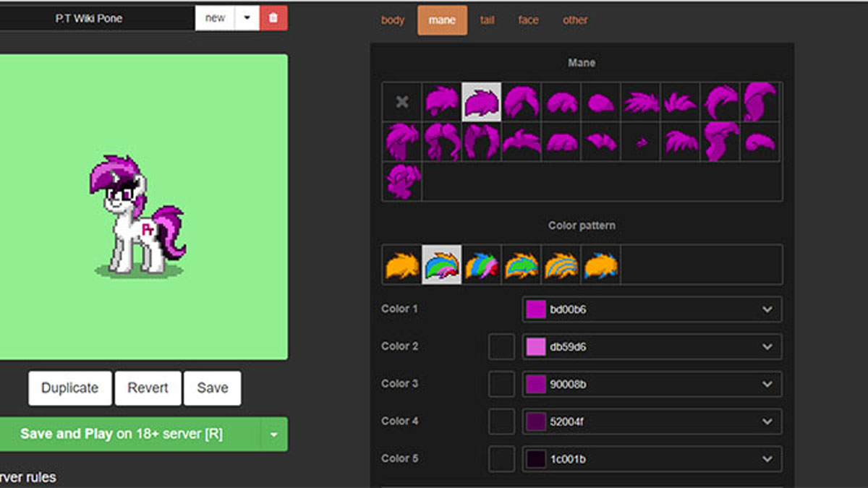Click the Color 4 dark purple swatch

(x=536, y=421)
